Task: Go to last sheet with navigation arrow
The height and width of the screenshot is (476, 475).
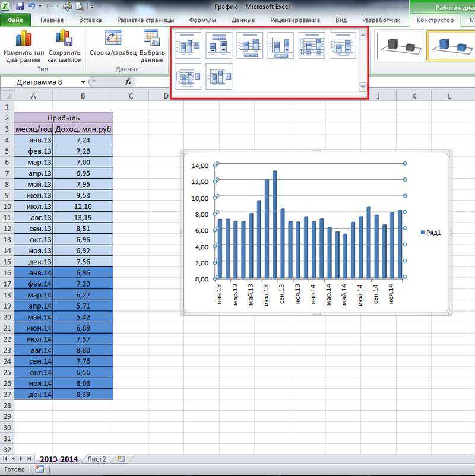Action: (x=29, y=459)
